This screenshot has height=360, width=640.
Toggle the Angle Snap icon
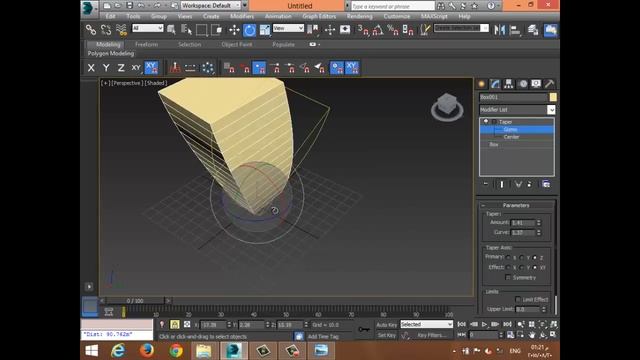click(378, 30)
